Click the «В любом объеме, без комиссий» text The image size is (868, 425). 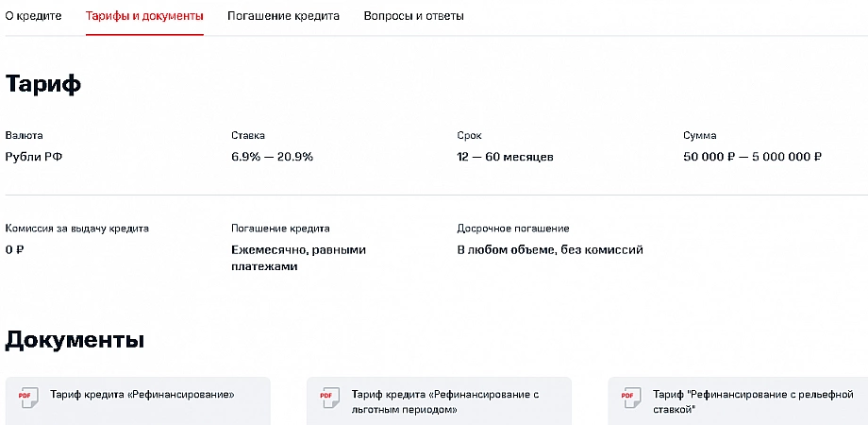(550, 250)
